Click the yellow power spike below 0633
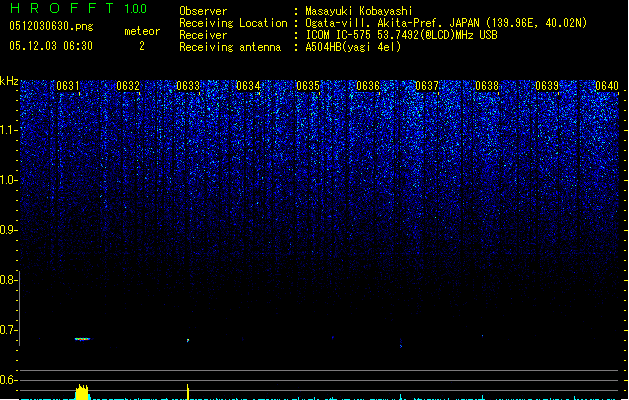Screen dimensions: 629x400 tap(188, 392)
